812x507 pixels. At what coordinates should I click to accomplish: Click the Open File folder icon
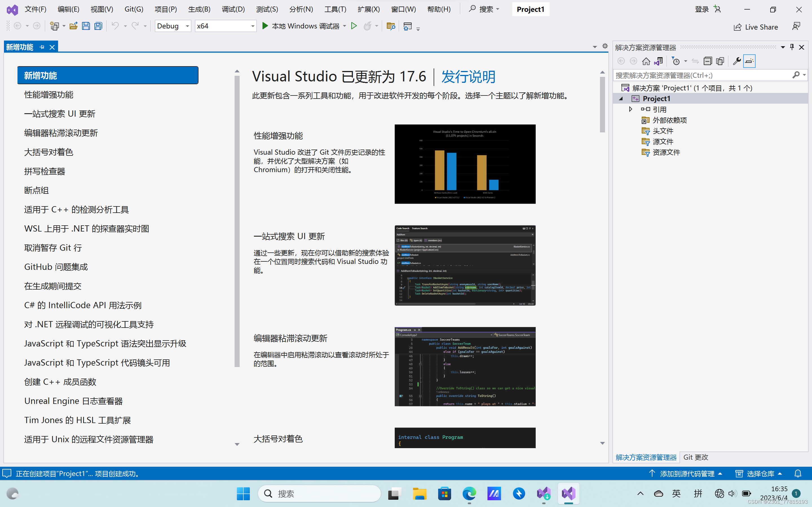(74, 26)
